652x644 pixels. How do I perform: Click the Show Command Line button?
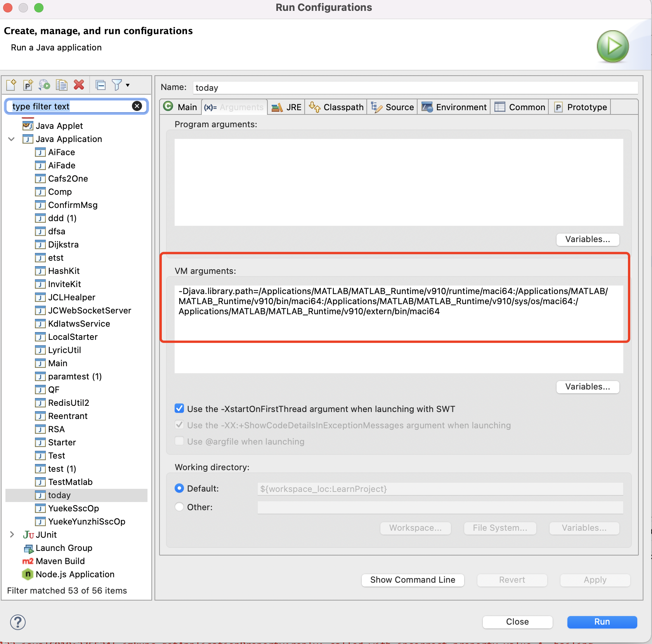413,580
